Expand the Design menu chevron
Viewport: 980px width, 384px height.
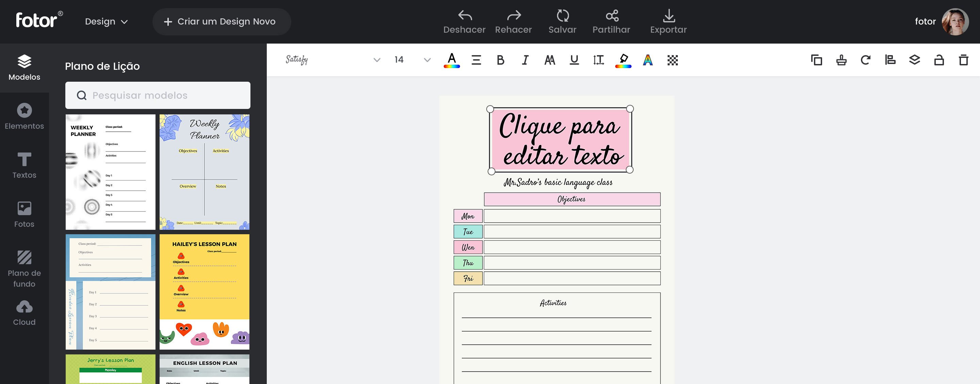coord(125,22)
